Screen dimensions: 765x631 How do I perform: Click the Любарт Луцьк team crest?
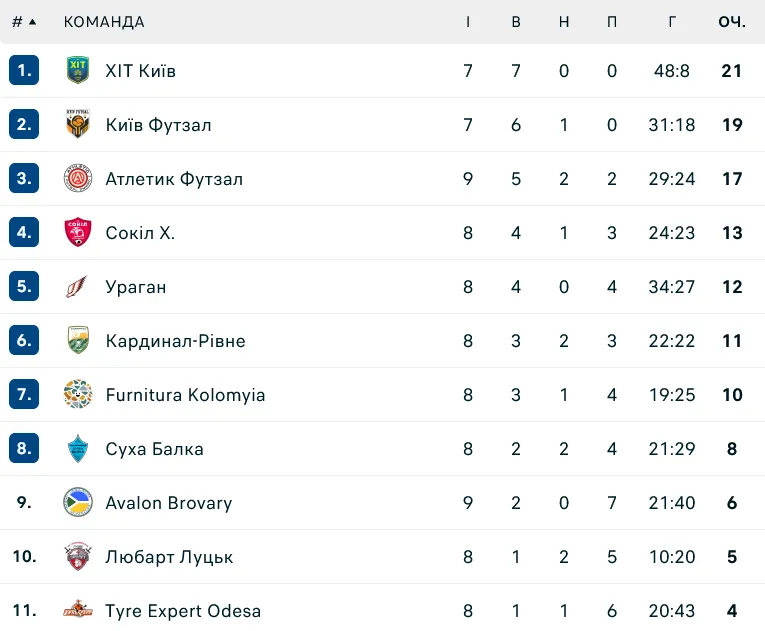[x=78, y=556]
